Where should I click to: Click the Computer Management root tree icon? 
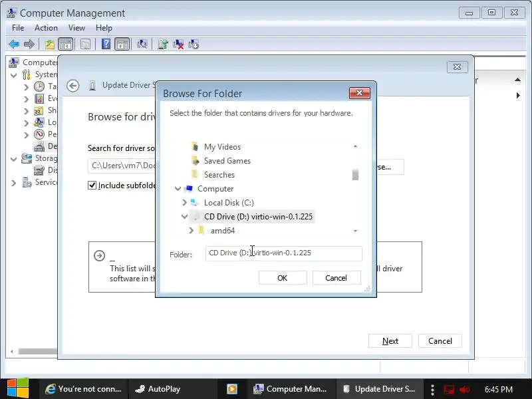[13, 63]
